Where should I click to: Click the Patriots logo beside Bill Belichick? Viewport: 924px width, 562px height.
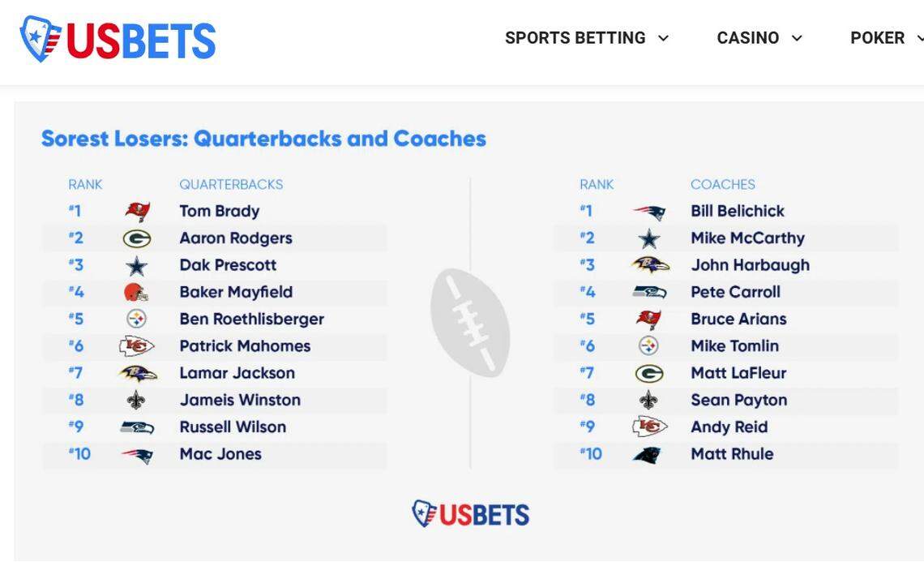(648, 210)
